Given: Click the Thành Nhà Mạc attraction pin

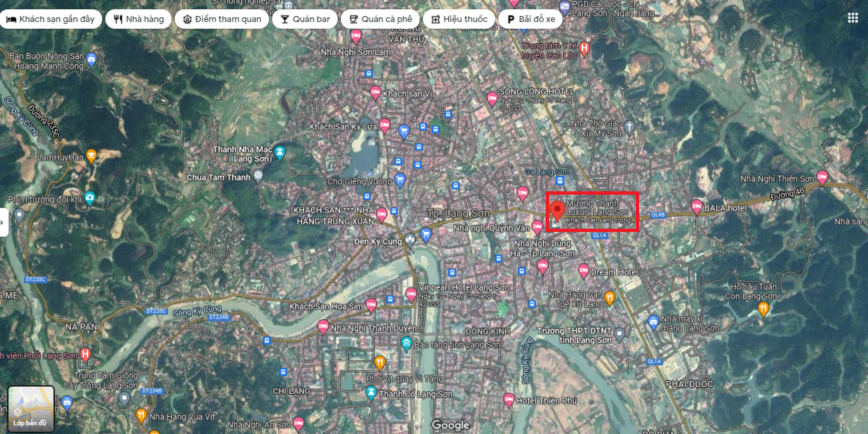Looking at the screenshot, I should point(280,153).
